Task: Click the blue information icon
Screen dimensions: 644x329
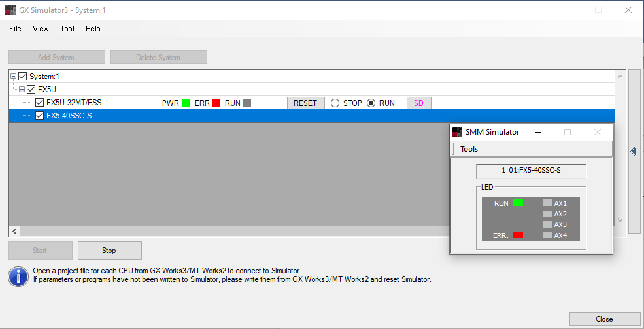Action: tap(18, 275)
